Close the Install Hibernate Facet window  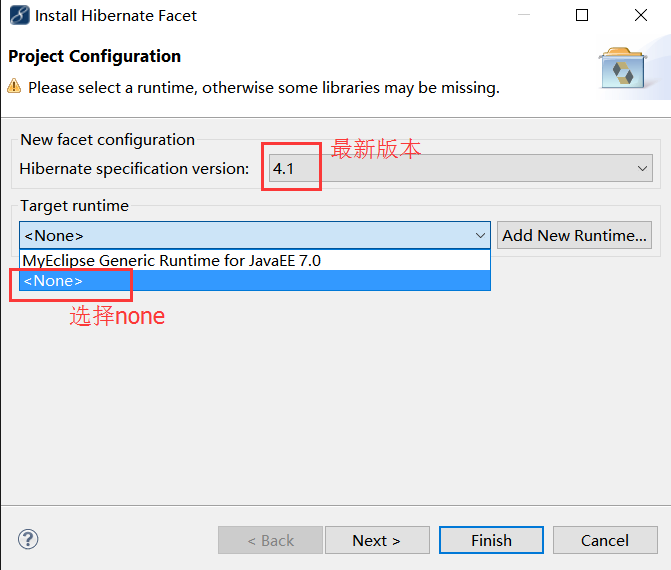point(641,16)
